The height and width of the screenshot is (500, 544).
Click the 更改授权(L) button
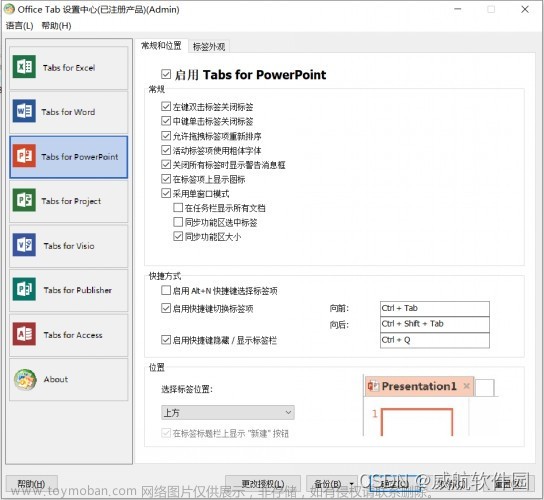tap(263, 483)
